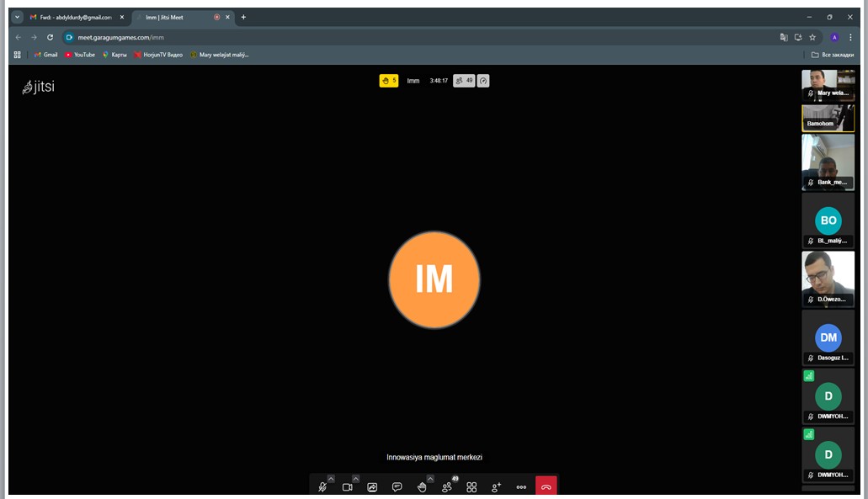Expand video settings arrow above camera
This screenshot has width=868, height=499.
(355, 479)
